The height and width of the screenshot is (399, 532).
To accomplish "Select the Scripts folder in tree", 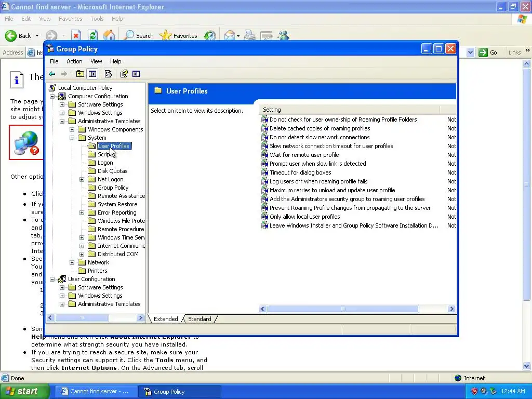I will coord(105,154).
